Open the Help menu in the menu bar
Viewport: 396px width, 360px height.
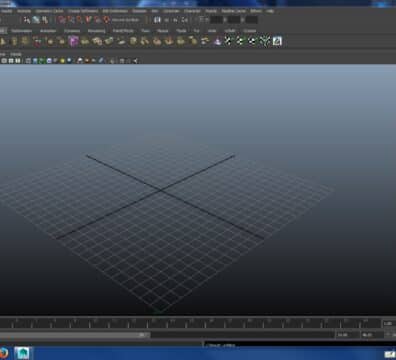[270, 11]
